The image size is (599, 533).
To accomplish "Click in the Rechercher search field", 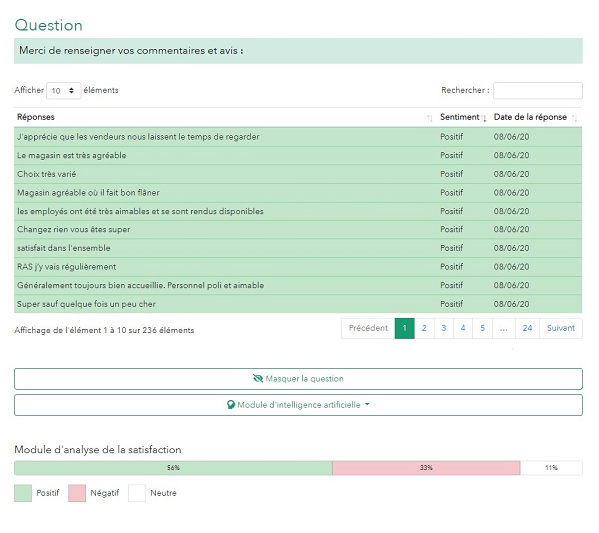I will tap(537, 91).
